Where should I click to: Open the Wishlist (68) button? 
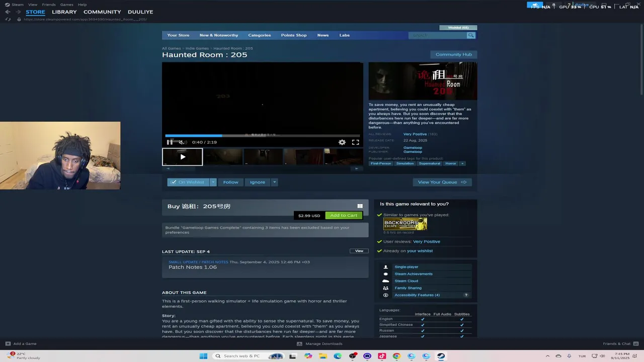458,28
